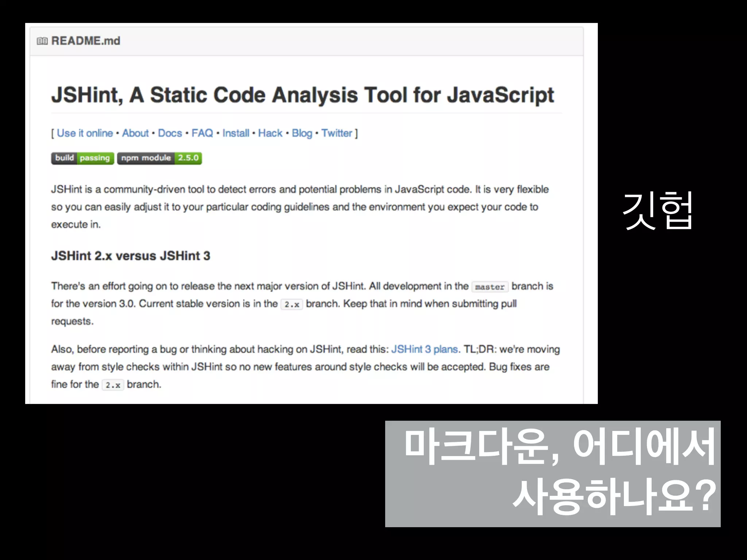The width and height of the screenshot is (747, 560).
Task: Open the JSHint 3 plans link
Action: click(x=424, y=349)
